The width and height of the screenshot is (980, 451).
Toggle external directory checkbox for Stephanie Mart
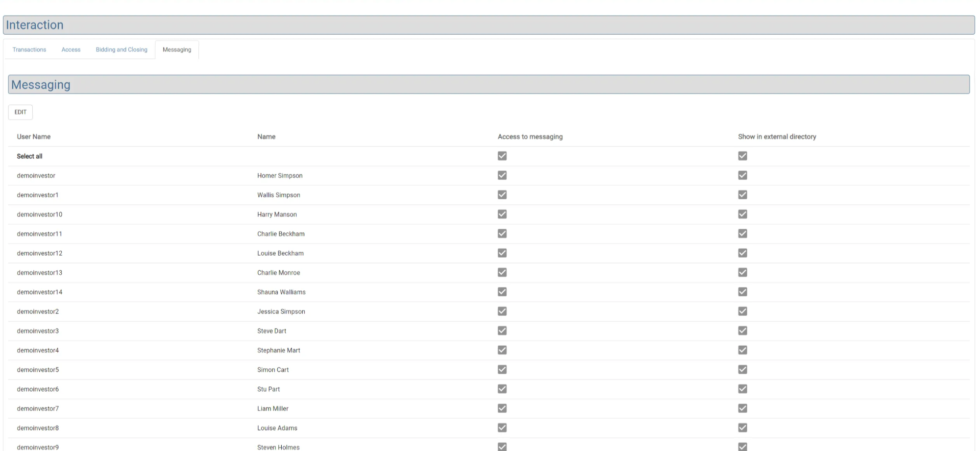pos(742,350)
